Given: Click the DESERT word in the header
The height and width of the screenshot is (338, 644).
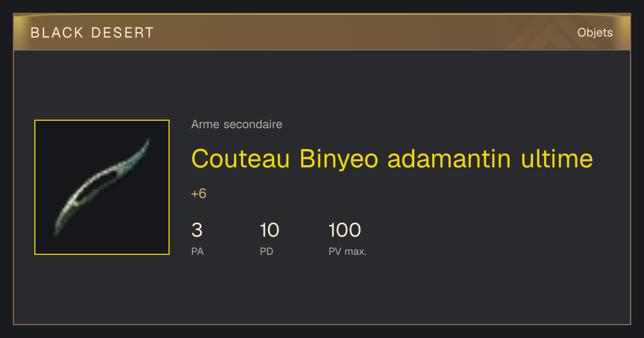Looking at the screenshot, I should pyautogui.click(x=122, y=33).
